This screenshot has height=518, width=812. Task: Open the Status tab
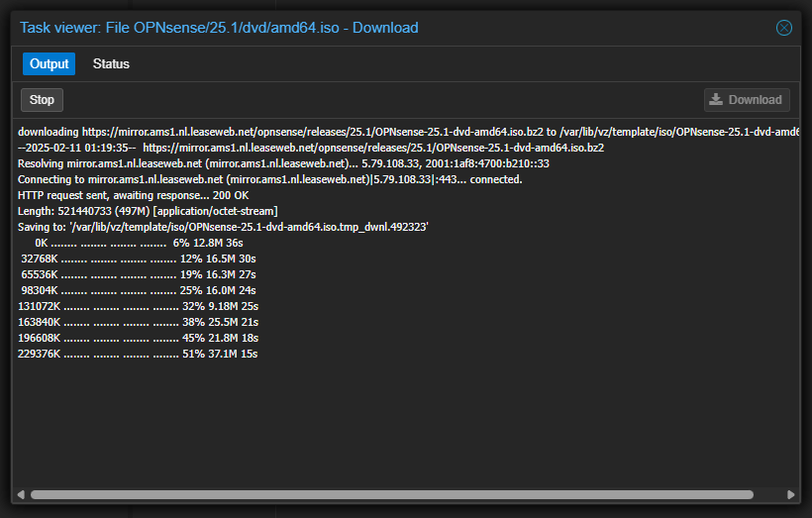(x=111, y=63)
